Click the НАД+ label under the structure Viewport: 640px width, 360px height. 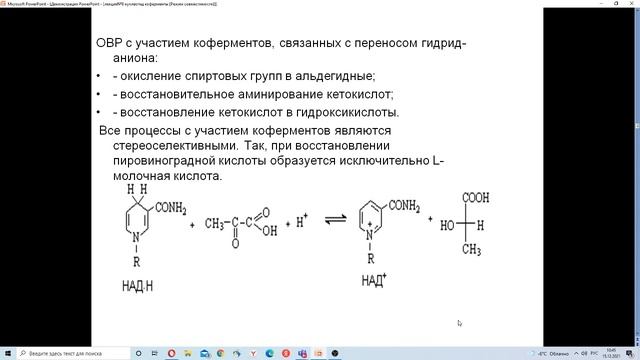point(373,280)
